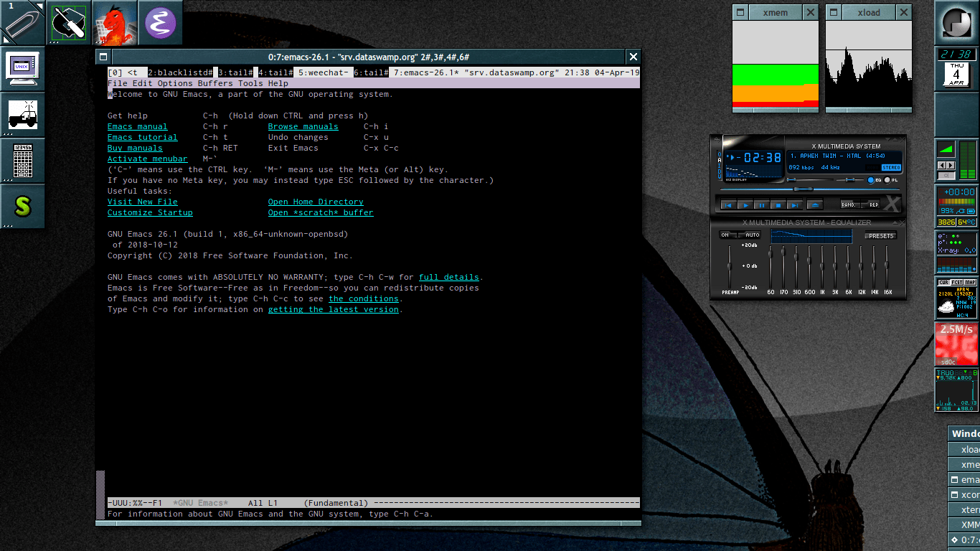The height and width of the screenshot is (551, 980).
Task: Click the digital clock dockapp showing 21:38
Action: coord(957,55)
